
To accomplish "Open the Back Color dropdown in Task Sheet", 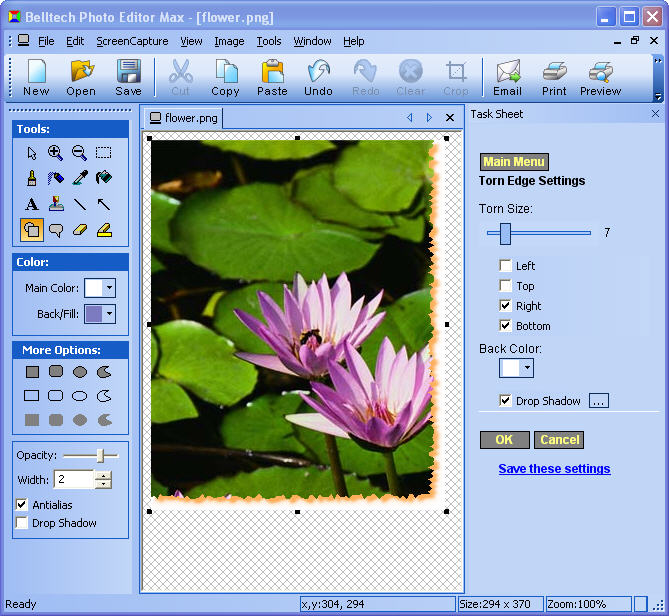I will click(527, 368).
